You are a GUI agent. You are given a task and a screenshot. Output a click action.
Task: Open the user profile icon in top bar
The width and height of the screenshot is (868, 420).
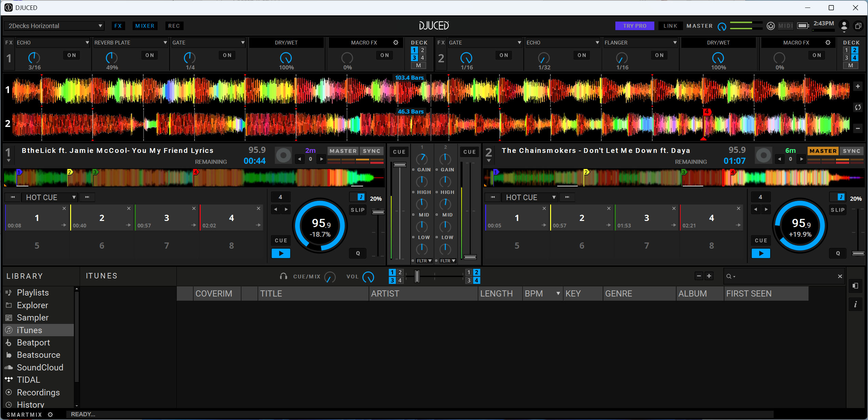[844, 26]
